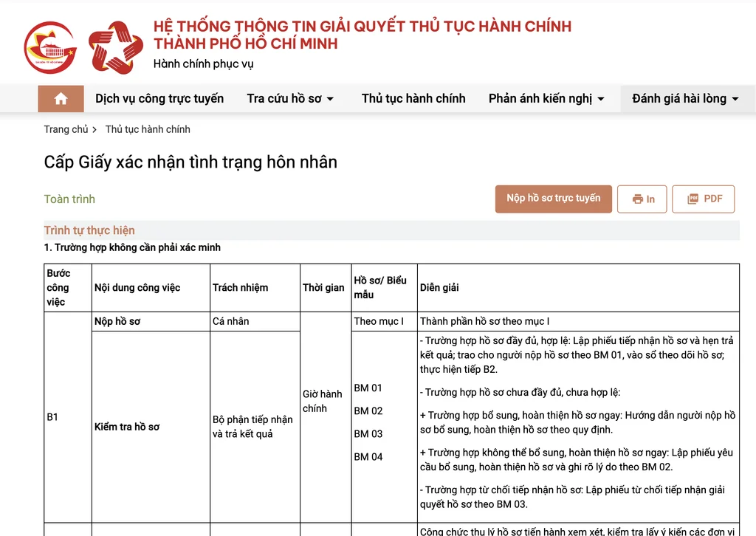
Task: Print page with In button
Action: tap(642, 199)
